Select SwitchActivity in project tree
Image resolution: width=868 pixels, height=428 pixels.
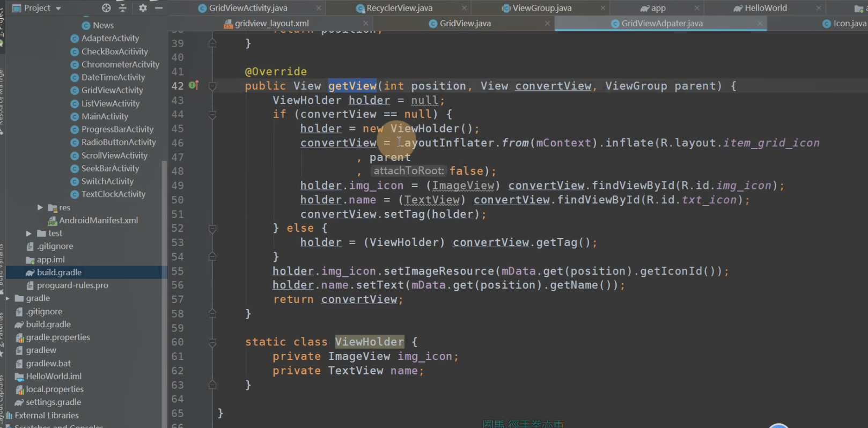click(102, 181)
